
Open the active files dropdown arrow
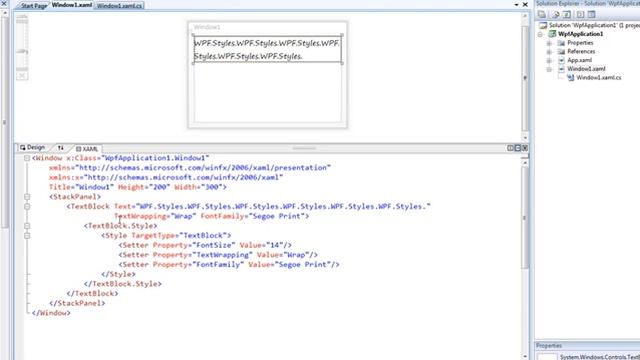[516, 4]
